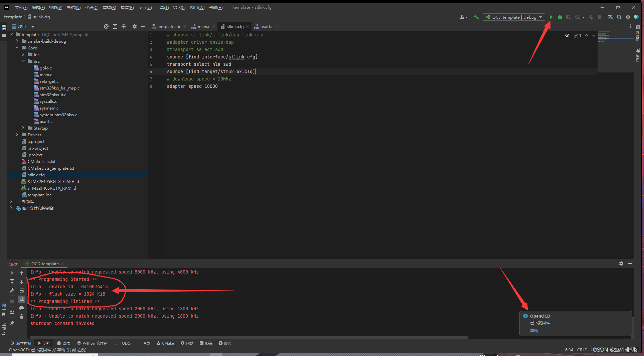Select STM32F405RGTX_FLASH.ld file

(53, 181)
